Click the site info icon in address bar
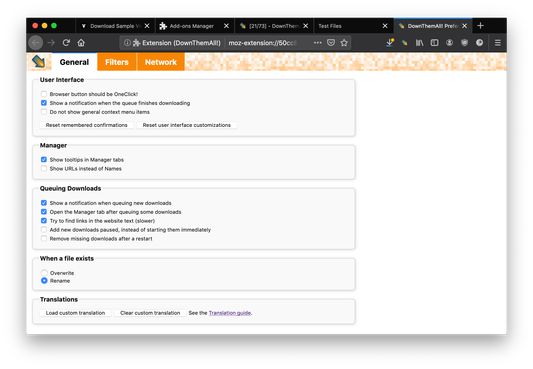The width and height of the screenshot is (533, 369). (x=127, y=43)
